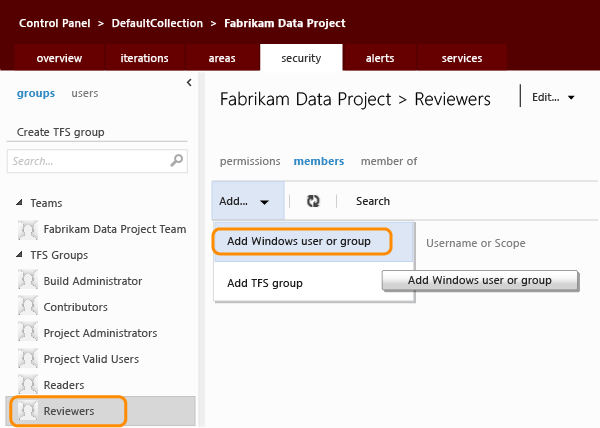Screen dimensions: 600x428
Task: Switch to the permissions view
Action: click(250, 161)
